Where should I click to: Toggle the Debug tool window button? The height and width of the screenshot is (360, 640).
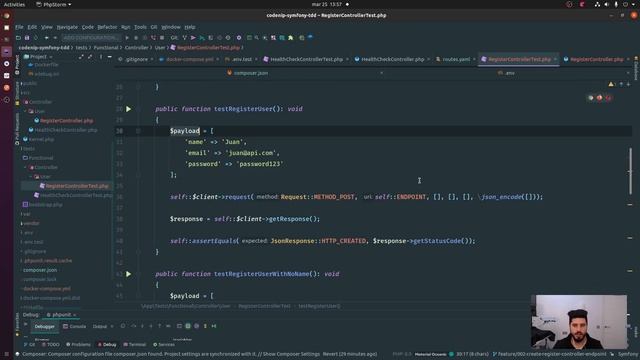[x=107, y=344]
